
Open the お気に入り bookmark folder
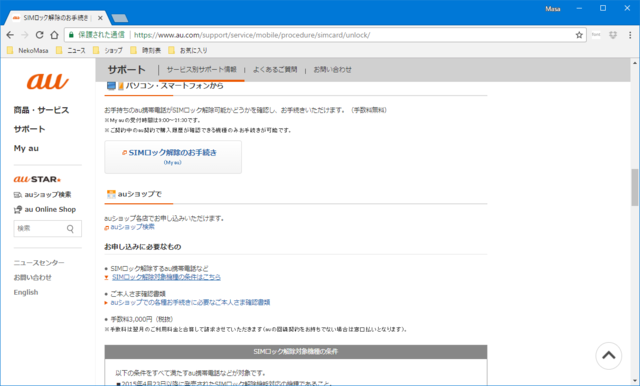coord(188,51)
